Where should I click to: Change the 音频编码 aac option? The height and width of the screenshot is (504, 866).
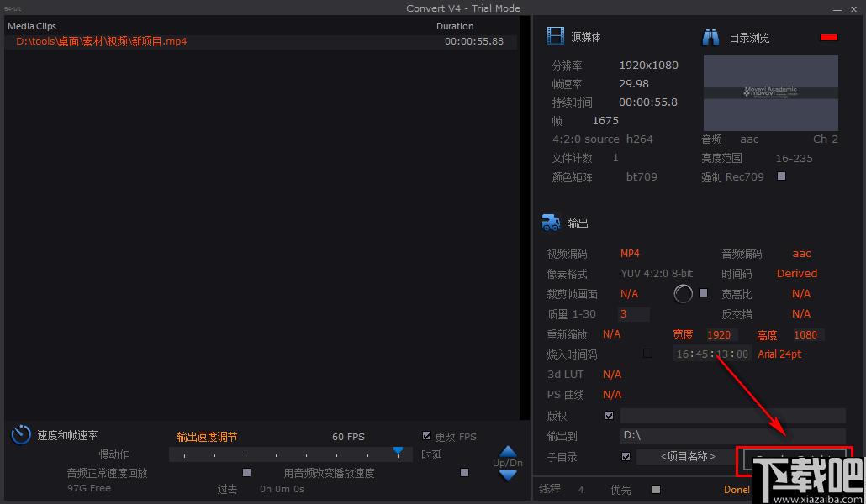point(801,254)
